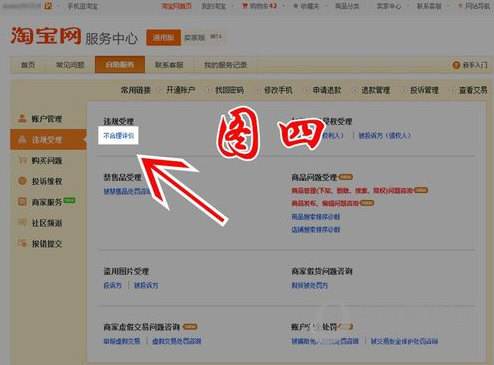Open 联系客服 menu in the top bar
The height and width of the screenshot is (365, 494).
429,6
